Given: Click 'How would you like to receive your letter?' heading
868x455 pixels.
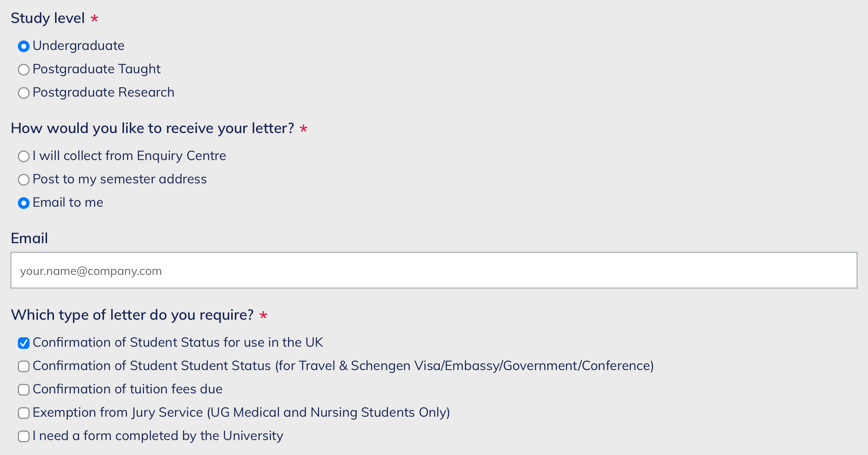Looking at the screenshot, I should tap(152, 128).
